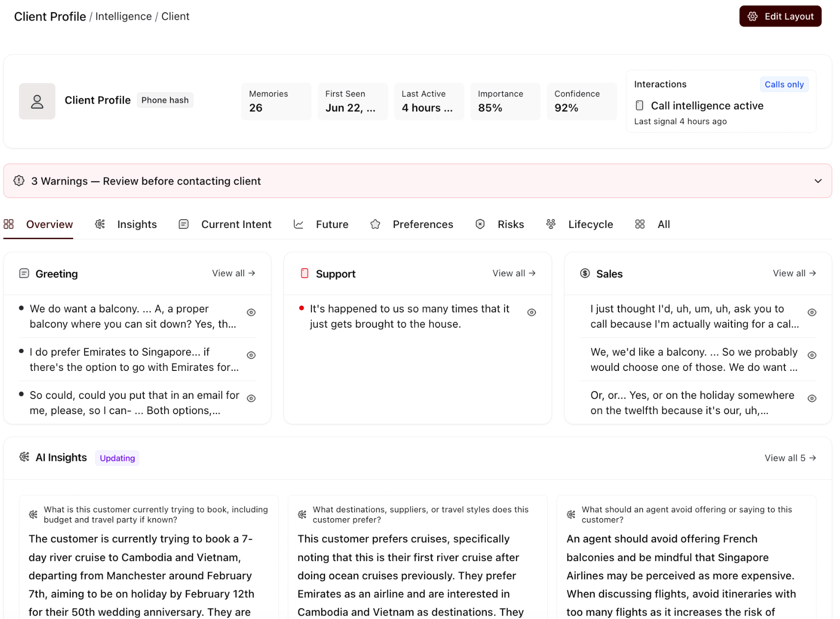
Task: Click the Current Intent message icon
Action: [184, 225]
